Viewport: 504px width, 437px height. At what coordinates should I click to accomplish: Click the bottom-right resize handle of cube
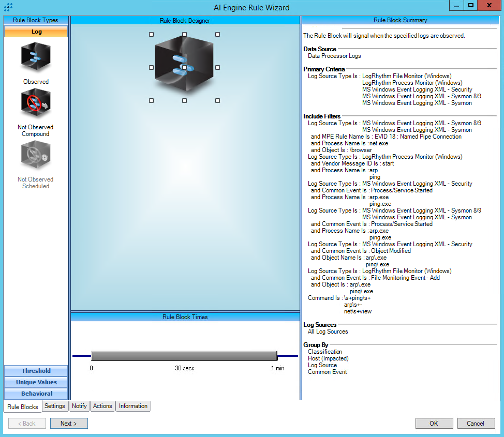217,101
